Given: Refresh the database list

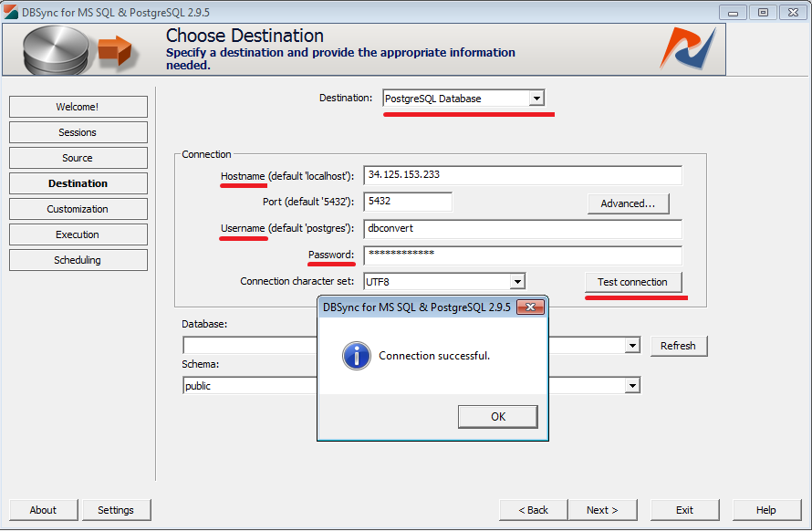Looking at the screenshot, I should [x=679, y=346].
